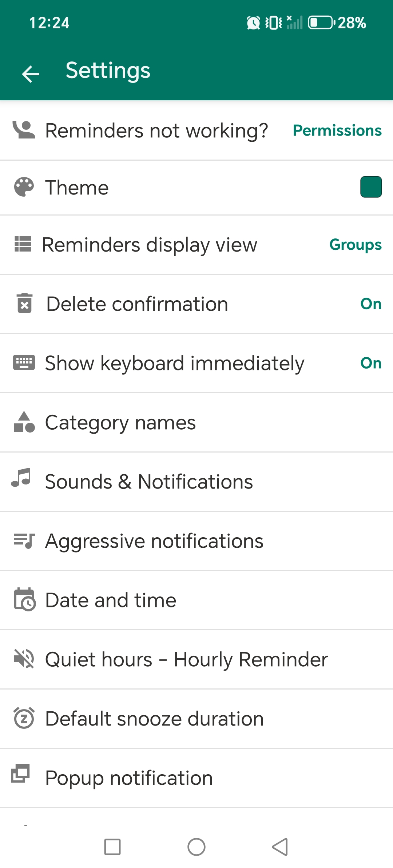Tap the keyboard icon

point(24,363)
